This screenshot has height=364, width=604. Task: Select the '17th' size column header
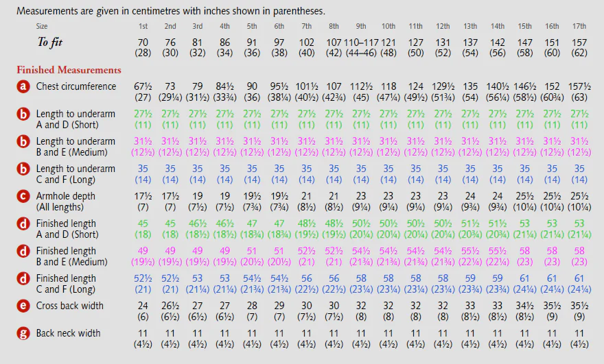[x=579, y=27]
